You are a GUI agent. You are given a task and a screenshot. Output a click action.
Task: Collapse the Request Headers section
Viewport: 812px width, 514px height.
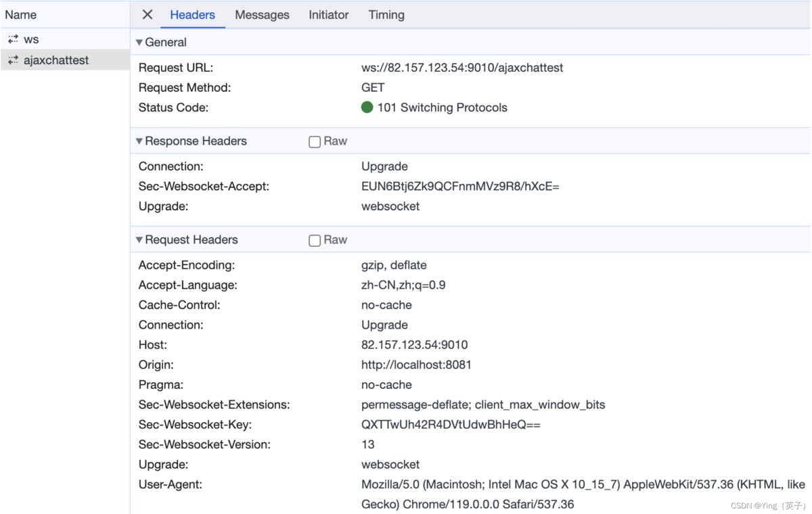tap(139, 240)
